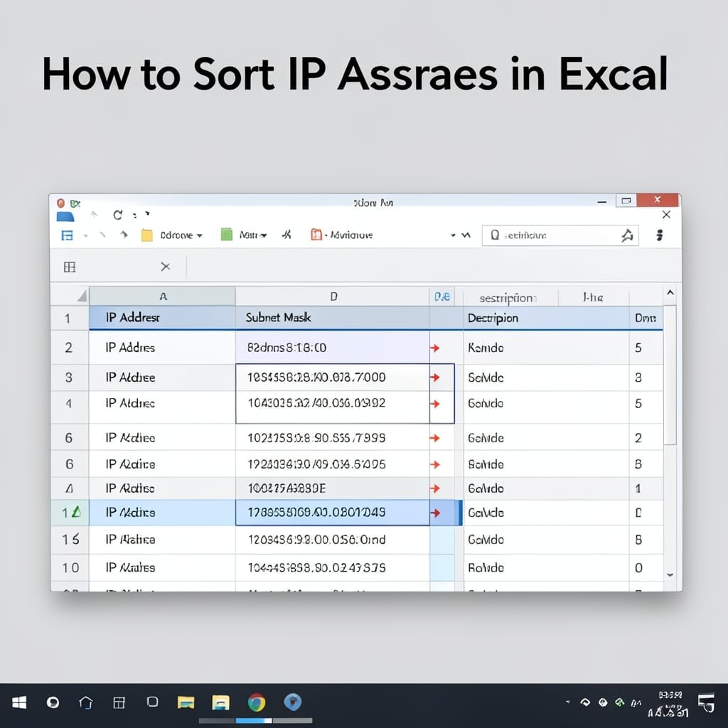Screen dimensions: 728x728
Task: Open the yellow Ddroove folder icon
Action: 146,235
